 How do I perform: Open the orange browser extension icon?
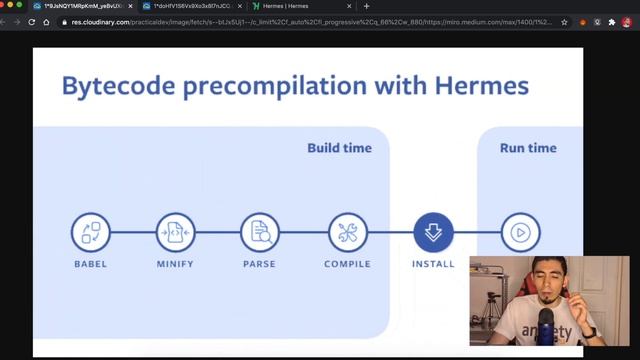pyautogui.click(x=583, y=22)
